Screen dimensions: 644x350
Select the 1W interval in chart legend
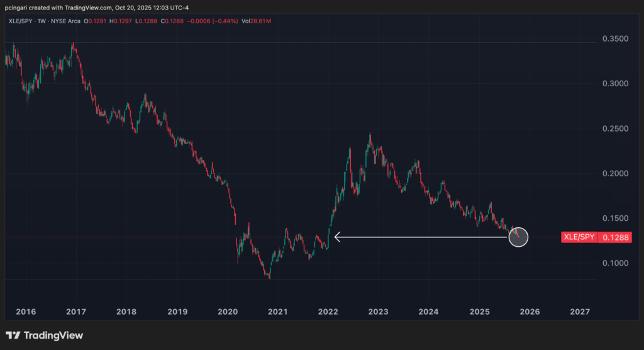pos(46,21)
